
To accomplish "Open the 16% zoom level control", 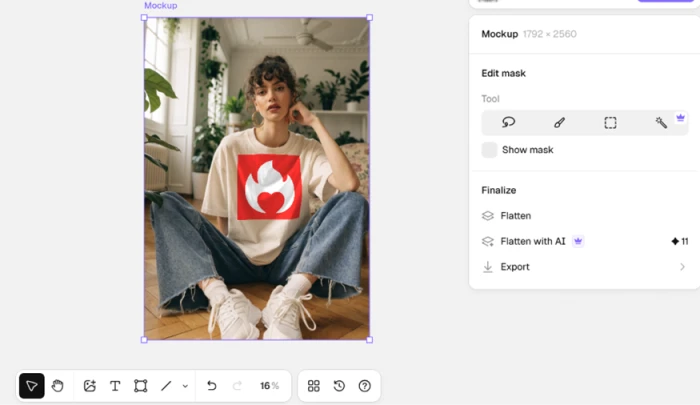I will [x=269, y=386].
